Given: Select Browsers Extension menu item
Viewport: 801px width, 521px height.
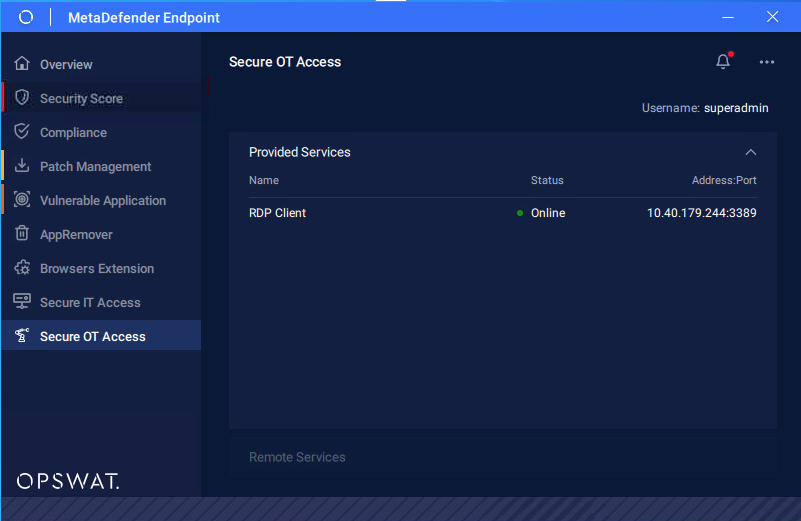Looking at the screenshot, I should pyautogui.click(x=101, y=268).
